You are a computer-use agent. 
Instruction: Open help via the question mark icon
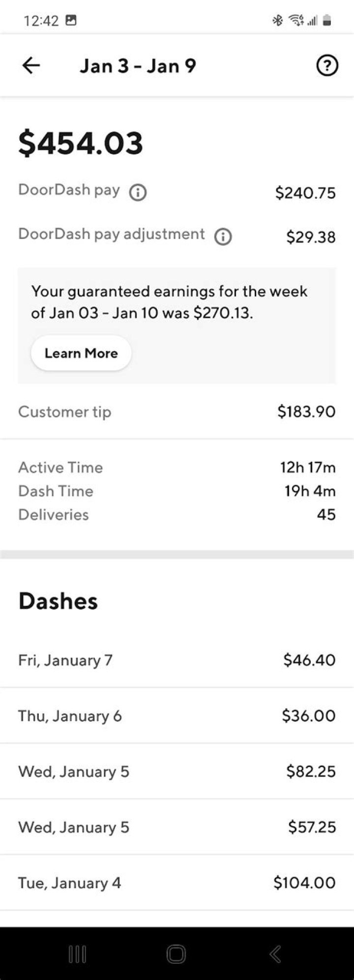(327, 65)
